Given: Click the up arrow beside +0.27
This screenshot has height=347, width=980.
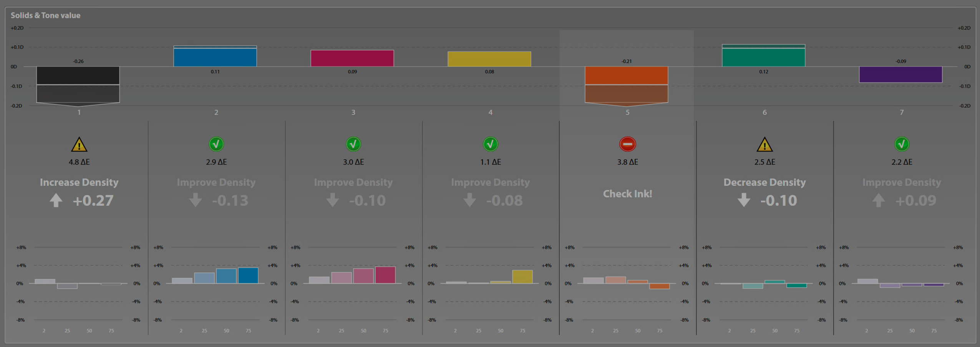Looking at the screenshot, I should (x=56, y=200).
